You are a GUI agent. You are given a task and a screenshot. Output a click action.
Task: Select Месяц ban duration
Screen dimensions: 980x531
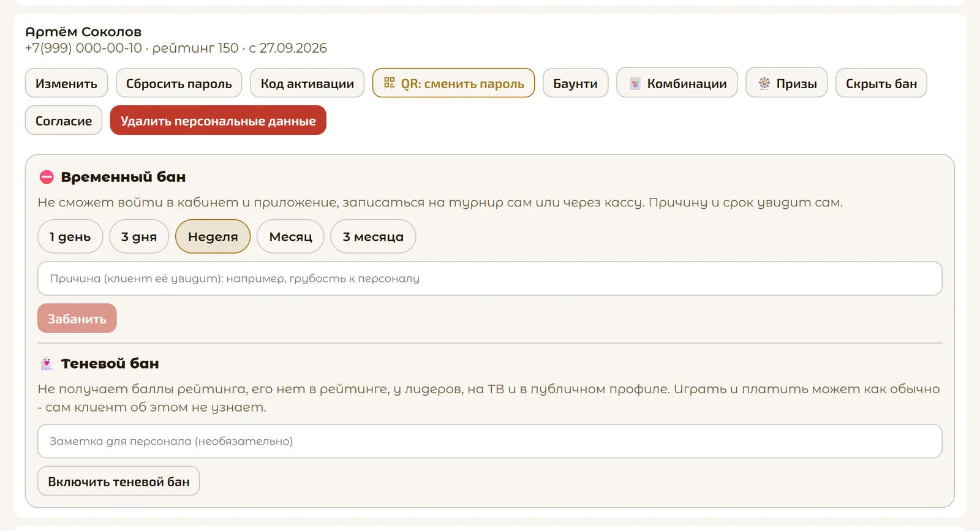tap(290, 236)
